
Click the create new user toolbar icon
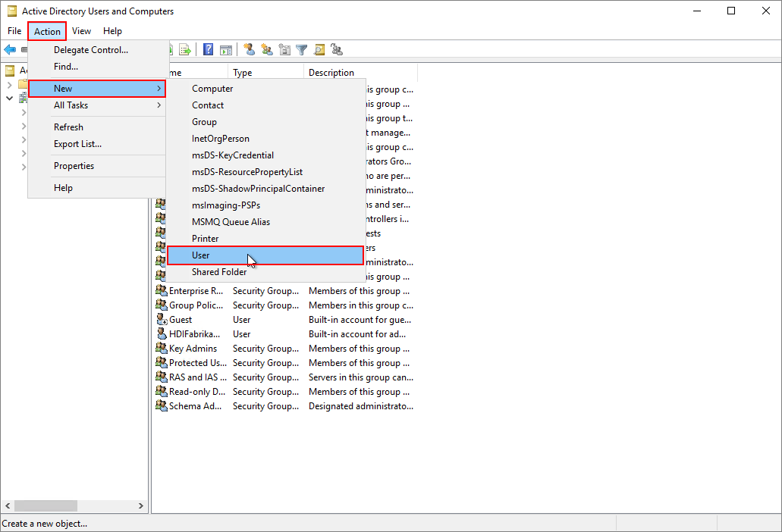point(249,49)
